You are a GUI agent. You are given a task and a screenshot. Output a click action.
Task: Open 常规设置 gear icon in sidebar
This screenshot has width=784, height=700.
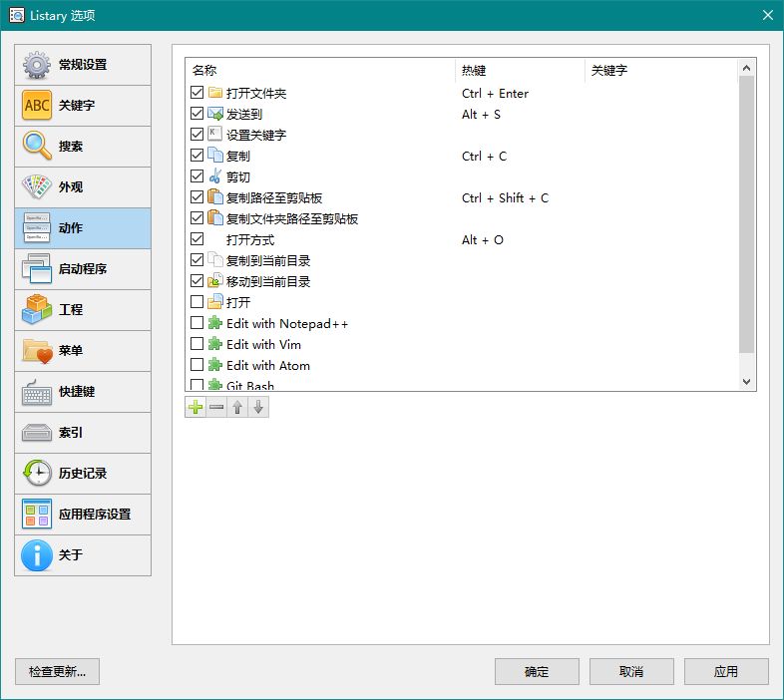(37, 65)
